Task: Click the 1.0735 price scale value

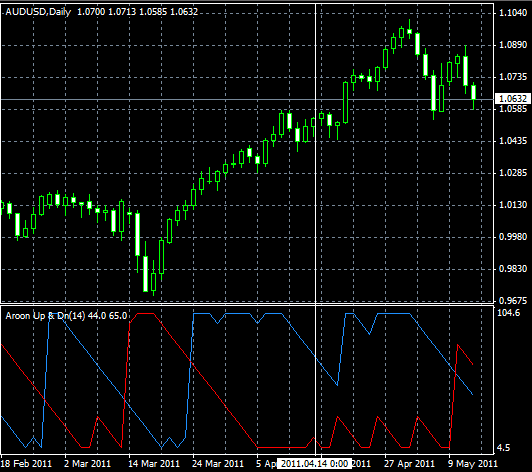Action: click(x=513, y=77)
